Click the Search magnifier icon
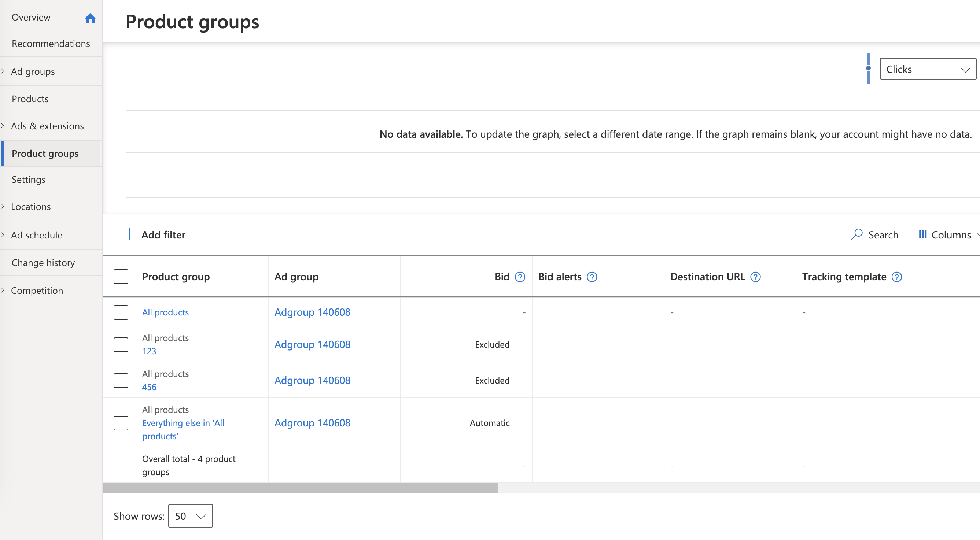The width and height of the screenshot is (980, 540). pos(856,234)
